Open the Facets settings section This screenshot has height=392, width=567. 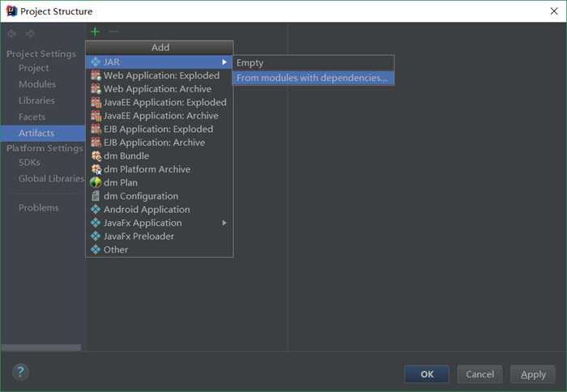tap(32, 117)
